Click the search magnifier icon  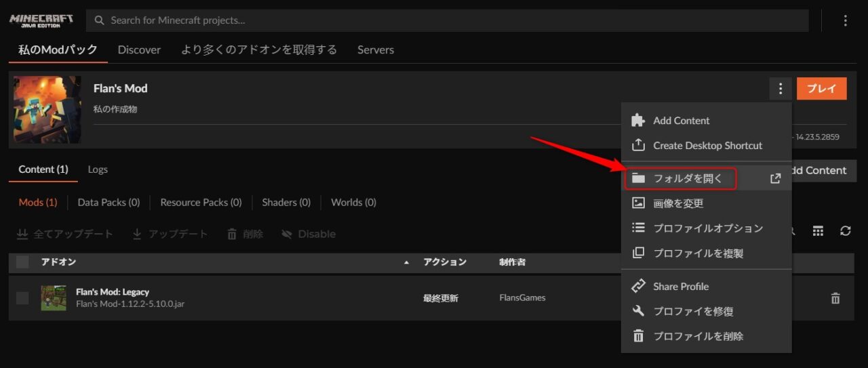(x=100, y=20)
